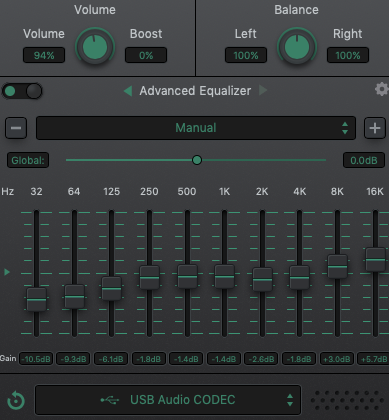Click the 16K band slider handle

tap(375, 259)
